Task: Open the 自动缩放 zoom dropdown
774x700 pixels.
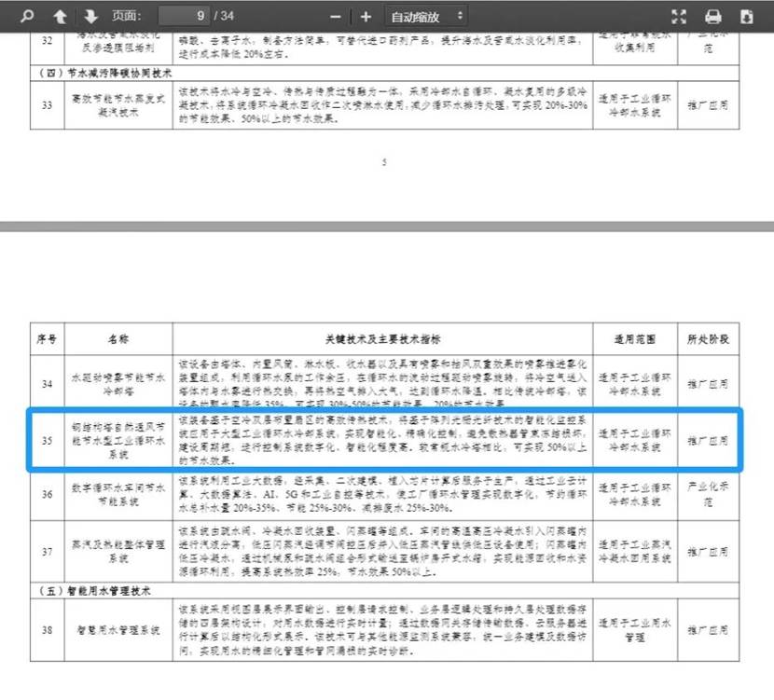Action: [426, 17]
